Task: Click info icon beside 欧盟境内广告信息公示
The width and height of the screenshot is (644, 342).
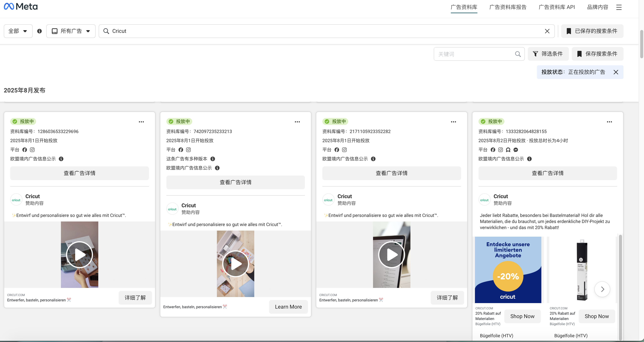Action: coord(61,159)
